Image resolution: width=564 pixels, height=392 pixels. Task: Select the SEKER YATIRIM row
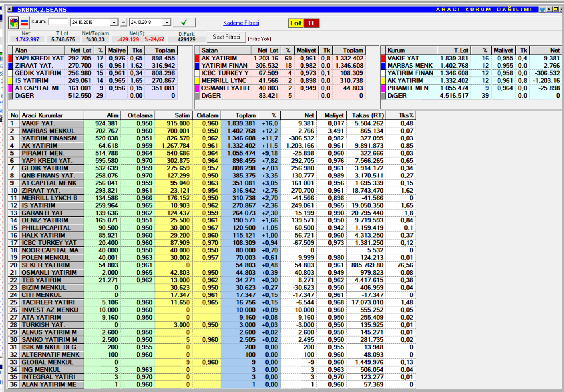(212, 265)
